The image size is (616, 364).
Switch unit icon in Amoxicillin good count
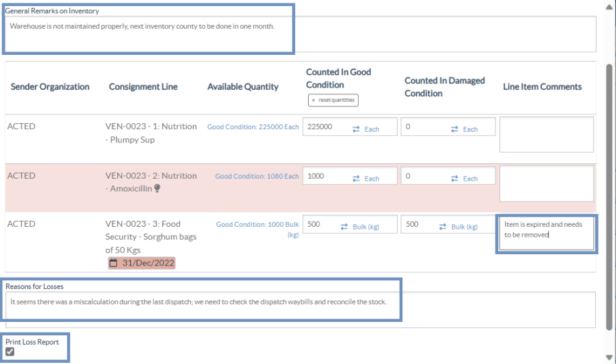pos(356,179)
